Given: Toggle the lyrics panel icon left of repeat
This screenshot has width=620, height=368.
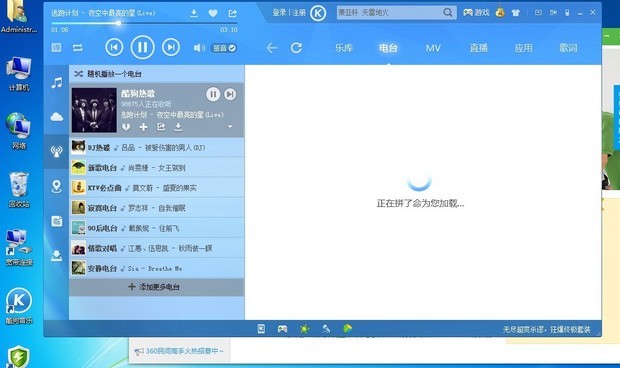Looking at the screenshot, I should (56, 48).
